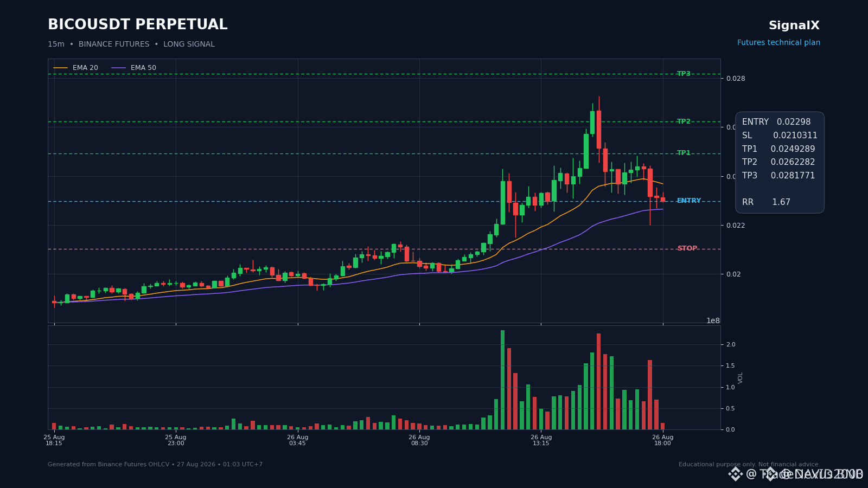Click the '26 Aug 13:15' time label

coord(541,440)
